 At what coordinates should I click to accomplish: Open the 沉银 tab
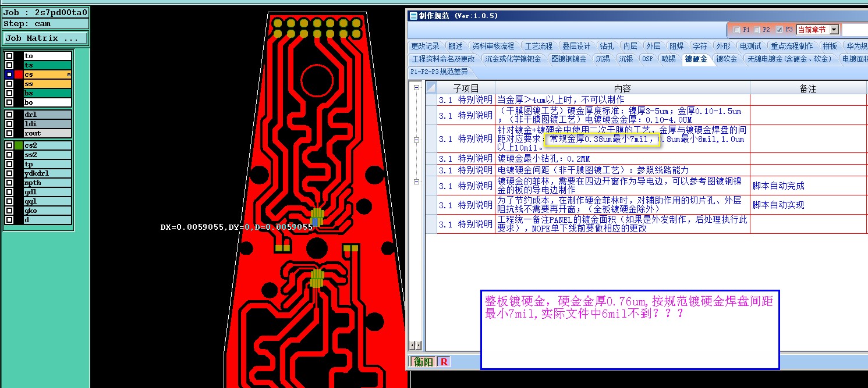pos(625,59)
